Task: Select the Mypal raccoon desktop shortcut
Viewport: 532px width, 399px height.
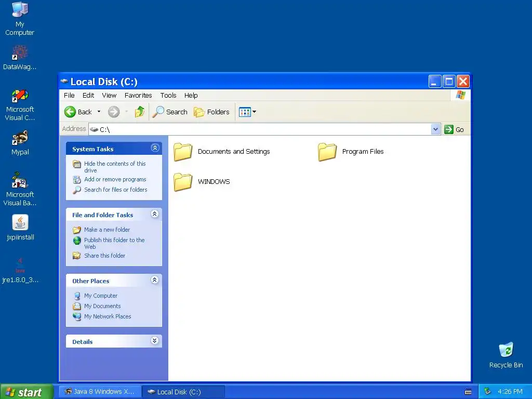Action: pyautogui.click(x=20, y=142)
